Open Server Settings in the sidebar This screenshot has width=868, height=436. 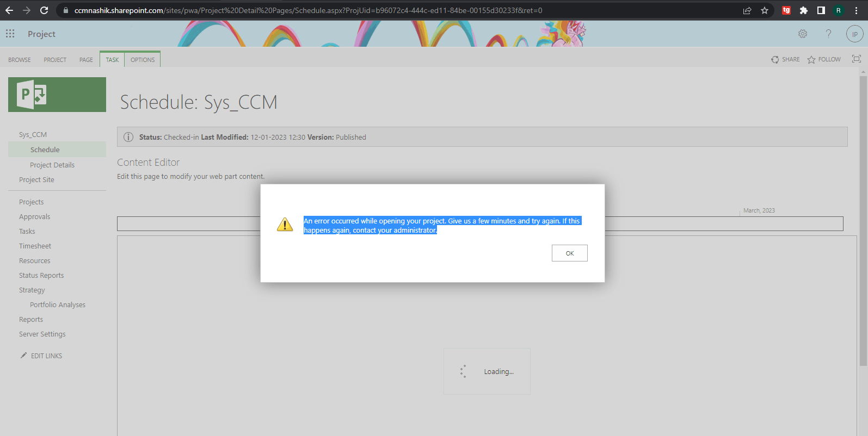(x=42, y=334)
